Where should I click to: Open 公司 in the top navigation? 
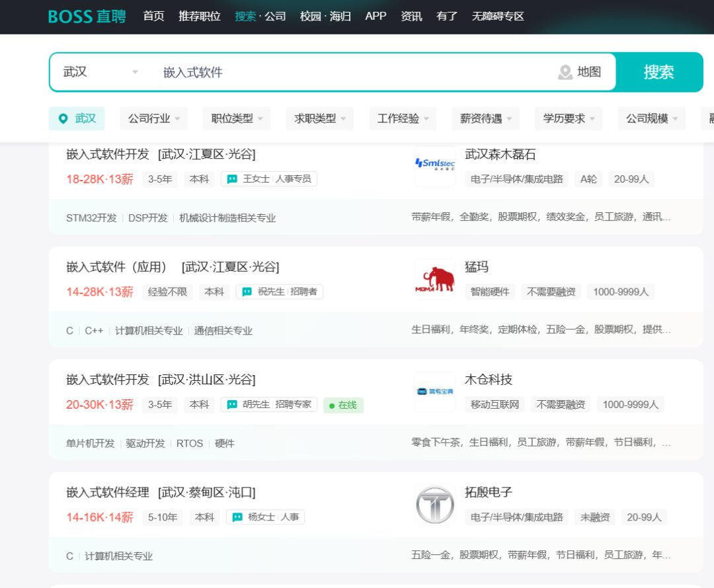pos(275,17)
